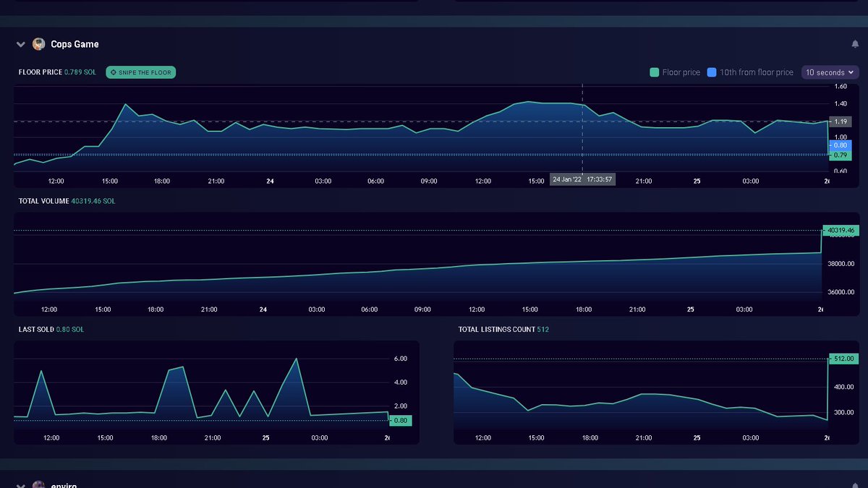
Task: Click the 400.00 axis label in listings chart
Action: 843,388
